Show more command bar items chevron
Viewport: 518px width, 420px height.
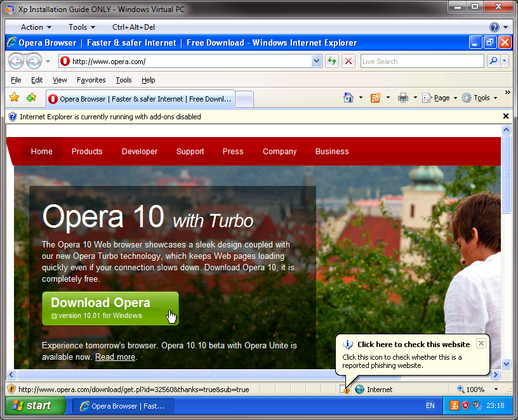(x=508, y=93)
